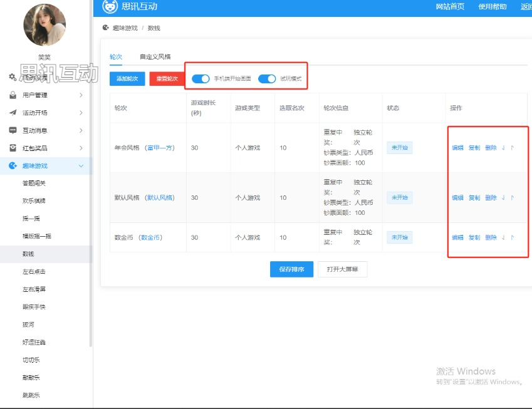This screenshot has height=409, width=532.
Task: Click 添加轮次 button
Action: pos(127,79)
